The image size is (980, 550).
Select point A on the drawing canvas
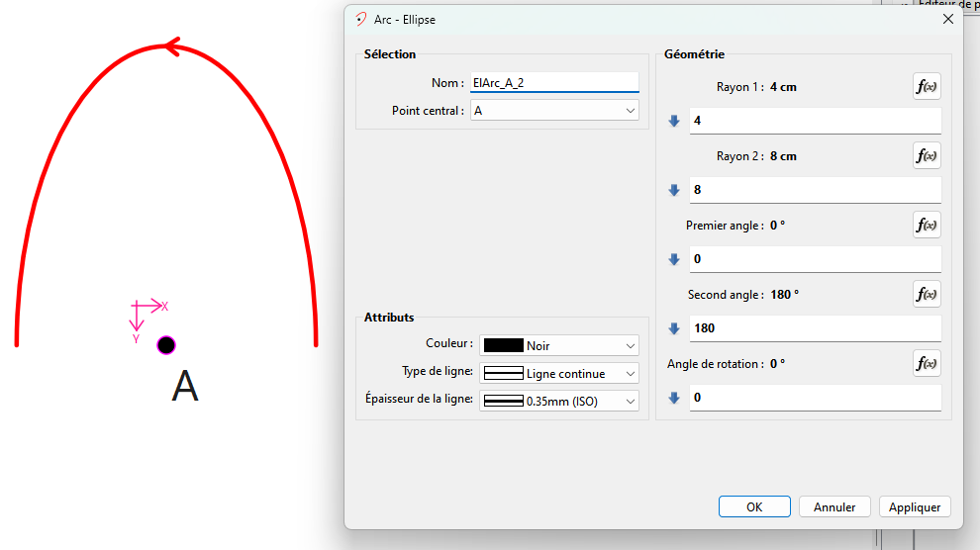coord(166,345)
